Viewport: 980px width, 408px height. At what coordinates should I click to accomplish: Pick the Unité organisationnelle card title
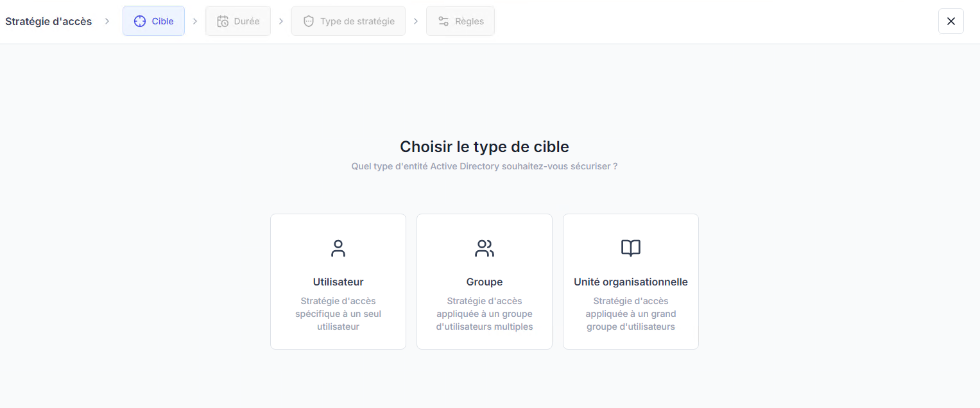[x=631, y=282]
